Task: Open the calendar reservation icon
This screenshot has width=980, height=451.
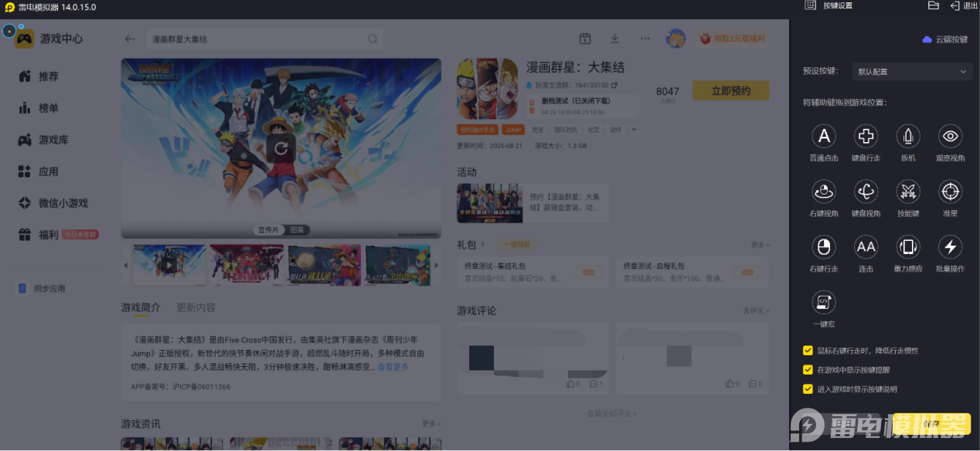Action: (585, 39)
